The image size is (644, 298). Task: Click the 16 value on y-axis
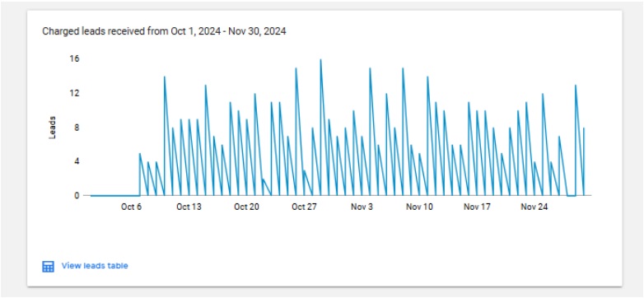coord(75,59)
